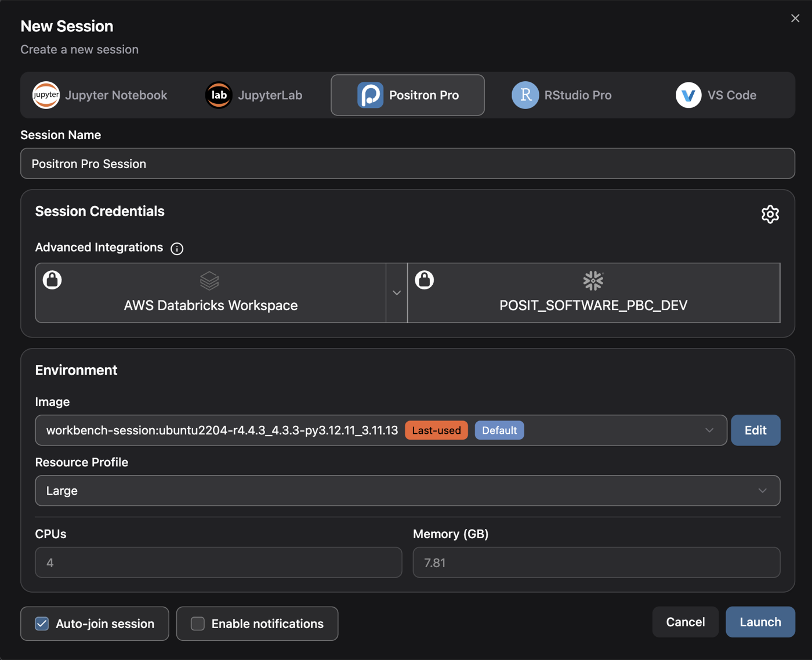The image size is (812, 660).
Task: Click the Last-used badge
Action: [436, 430]
